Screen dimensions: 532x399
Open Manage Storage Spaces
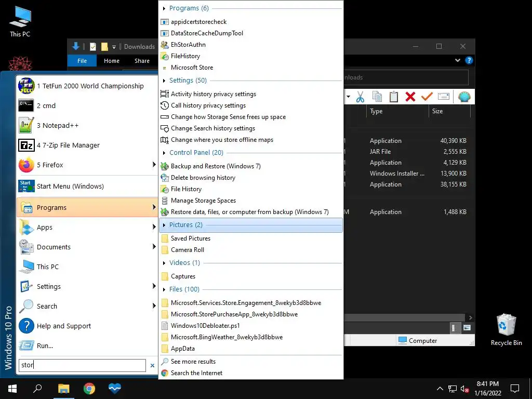(x=251, y=201)
